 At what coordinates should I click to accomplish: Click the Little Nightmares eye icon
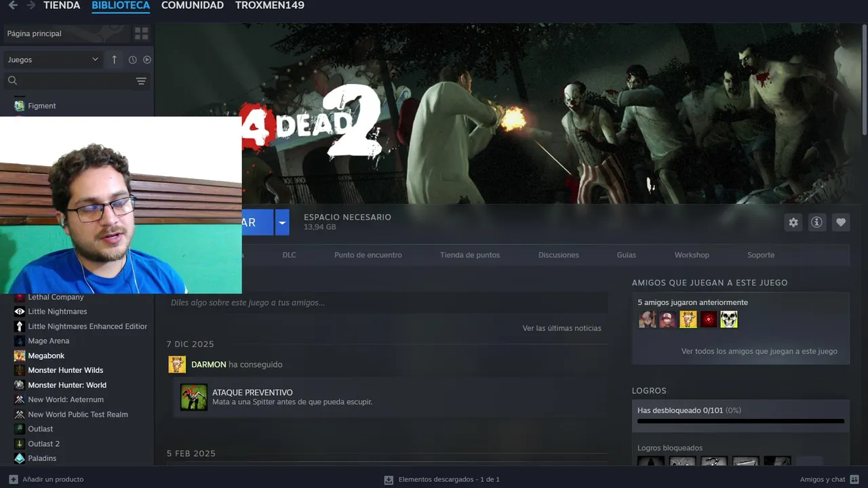coord(20,312)
